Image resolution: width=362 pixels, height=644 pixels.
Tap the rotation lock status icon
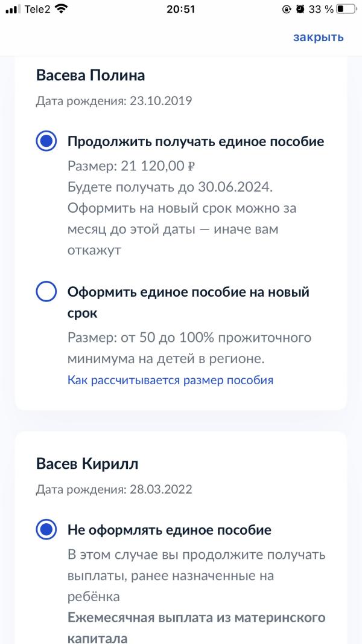[x=287, y=9]
